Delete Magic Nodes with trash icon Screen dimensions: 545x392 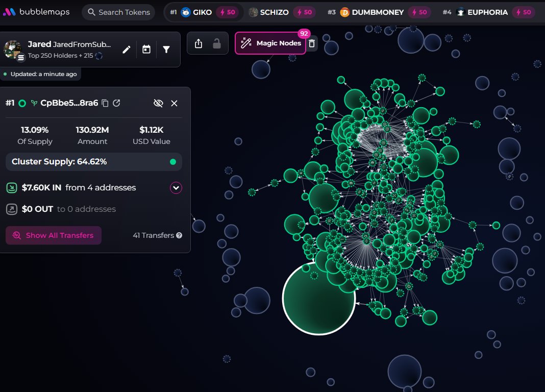pyautogui.click(x=312, y=44)
